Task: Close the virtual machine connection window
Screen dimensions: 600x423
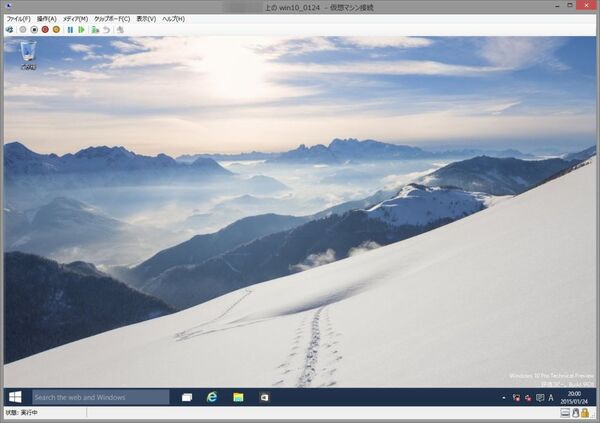Action: (x=587, y=5)
